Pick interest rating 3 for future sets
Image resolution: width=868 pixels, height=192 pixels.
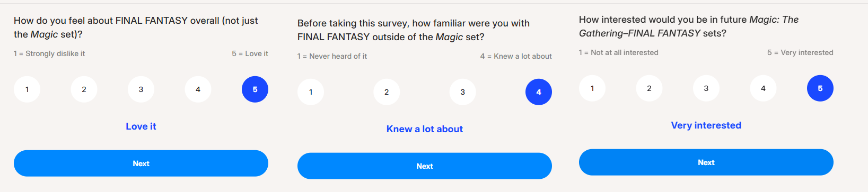tap(706, 88)
